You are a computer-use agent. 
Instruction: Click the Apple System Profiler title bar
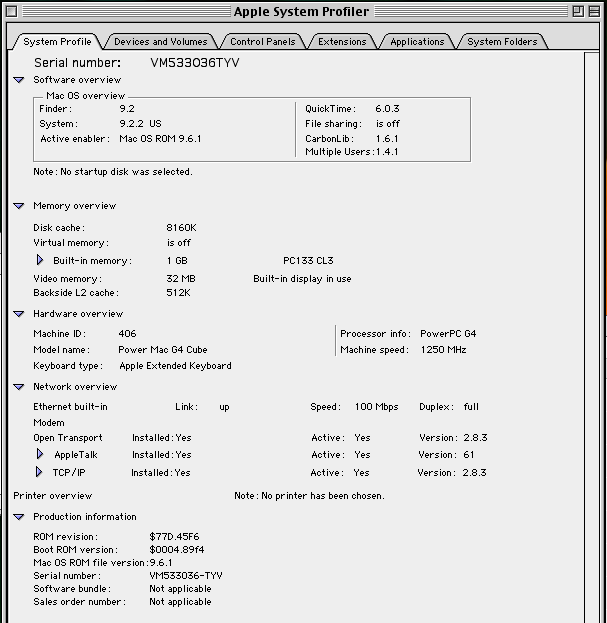(x=301, y=12)
